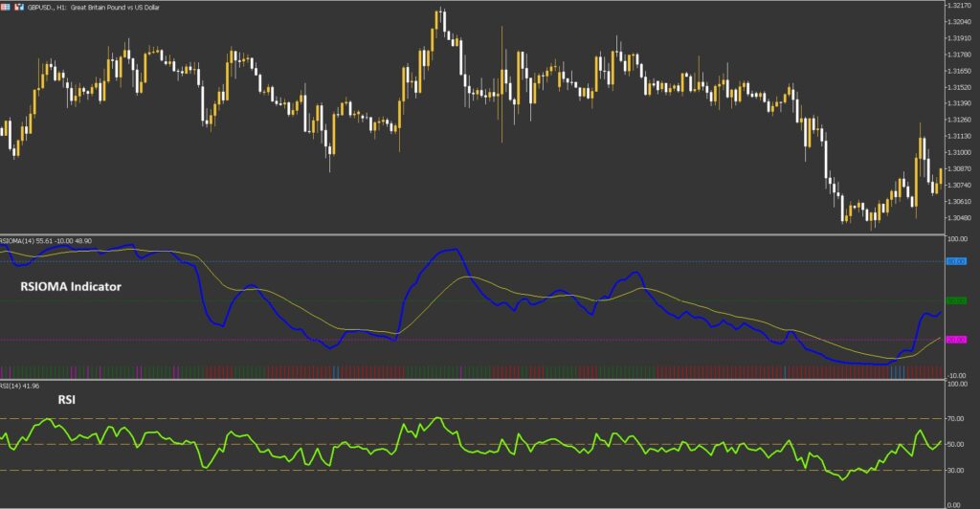This screenshot has height=509, width=980.
Task: Select the GBPUSD H1 chart title text
Action: coord(95,6)
